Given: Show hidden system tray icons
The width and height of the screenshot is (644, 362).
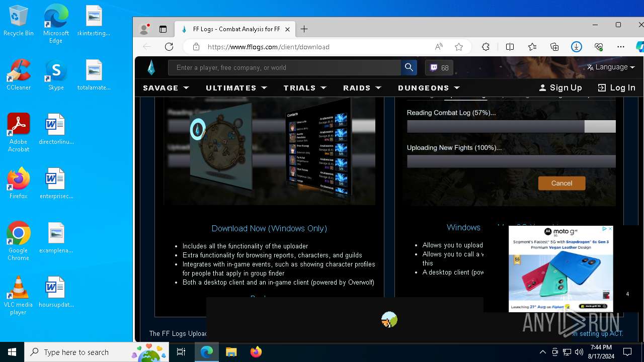Looking at the screenshot, I should click(542, 352).
